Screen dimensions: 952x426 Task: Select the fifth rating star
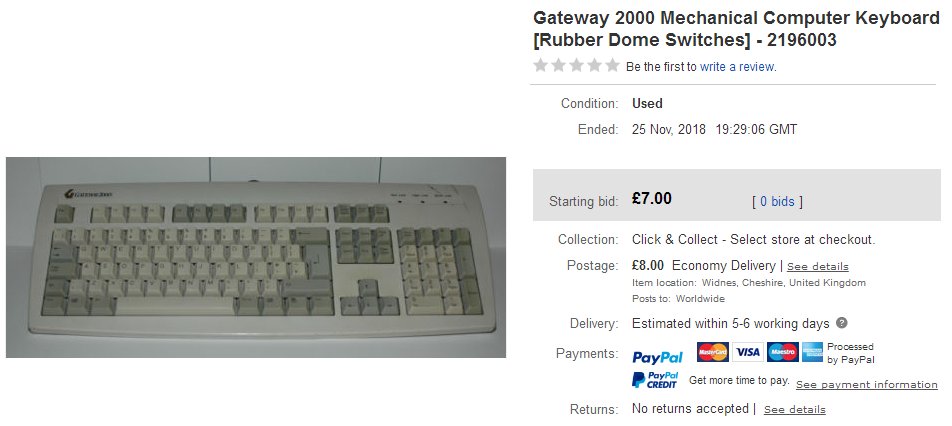[613, 66]
